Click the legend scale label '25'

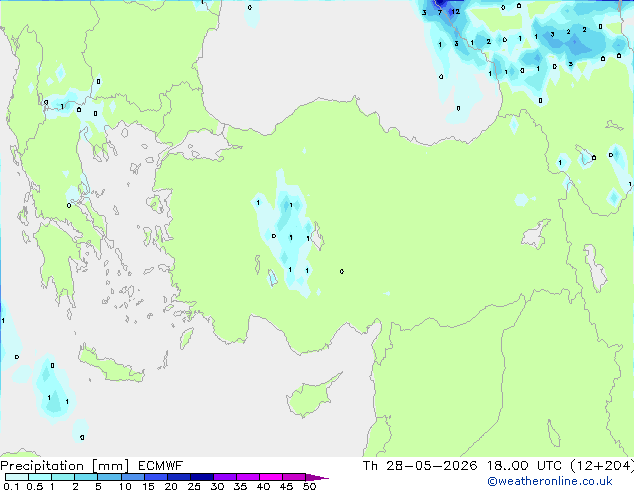194,486
